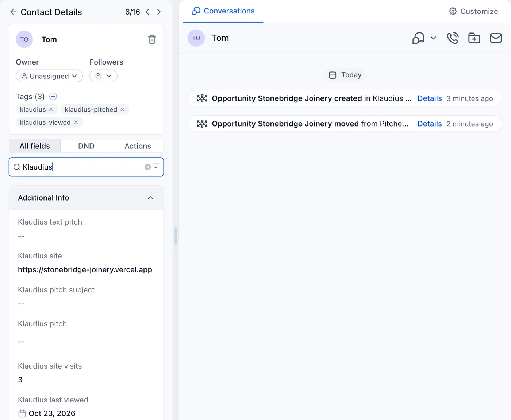The width and height of the screenshot is (511, 420).
Task: Remove the klaudius-viewed tag
Action: [76, 122]
